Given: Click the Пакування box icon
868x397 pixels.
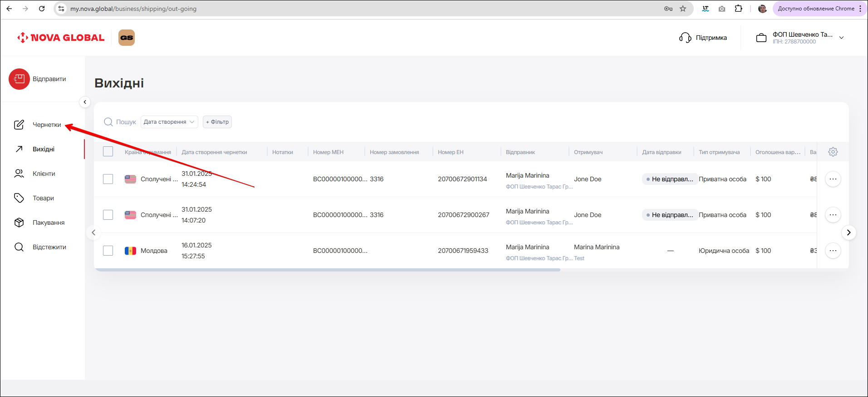Looking at the screenshot, I should (x=19, y=223).
